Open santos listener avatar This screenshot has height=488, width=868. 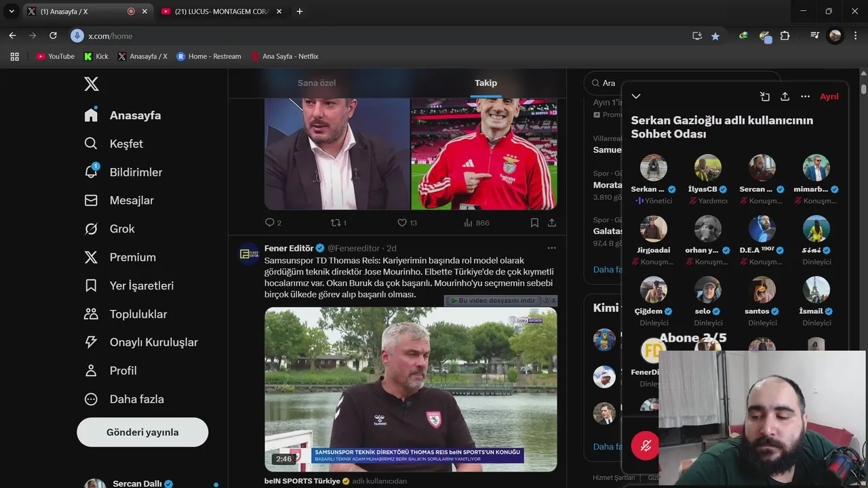pyautogui.click(x=762, y=289)
